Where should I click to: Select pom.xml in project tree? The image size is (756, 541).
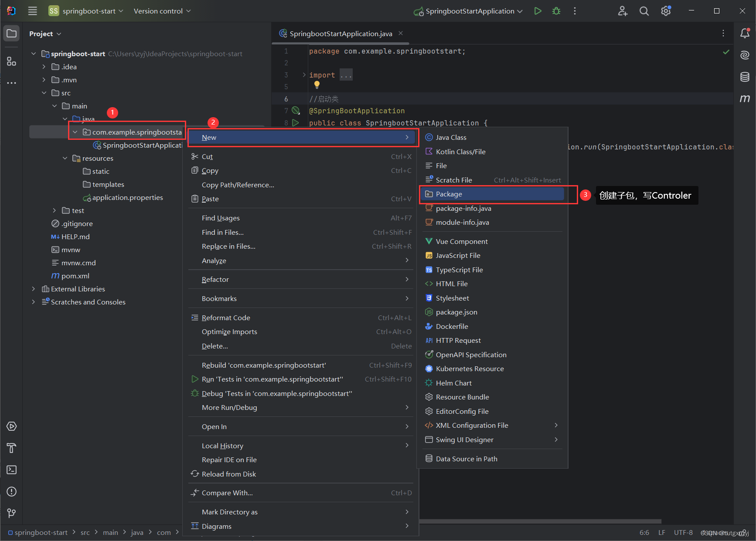pyautogui.click(x=70, y=276)
